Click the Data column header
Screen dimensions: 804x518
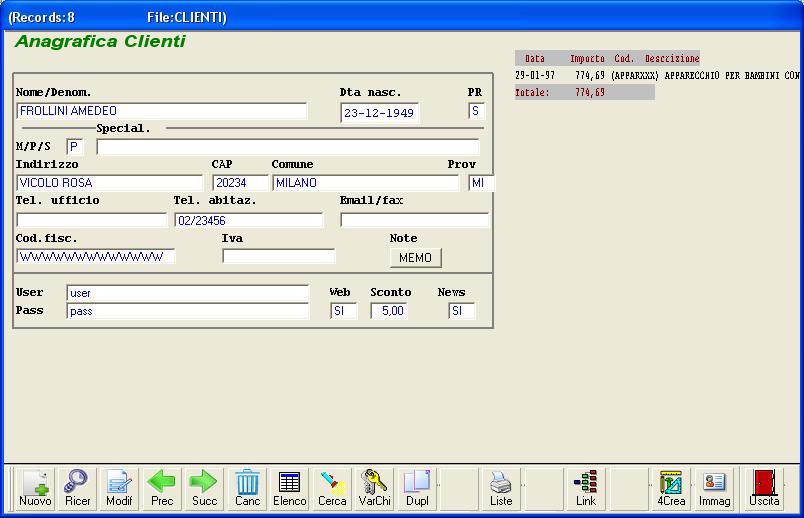pyautogui.click(x=535, y=58)
